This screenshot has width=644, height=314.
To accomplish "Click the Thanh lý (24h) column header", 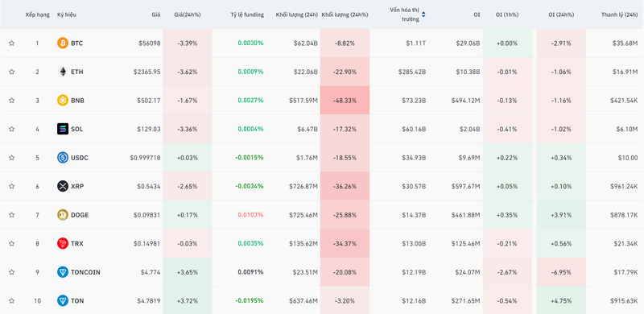I will 619,14.
